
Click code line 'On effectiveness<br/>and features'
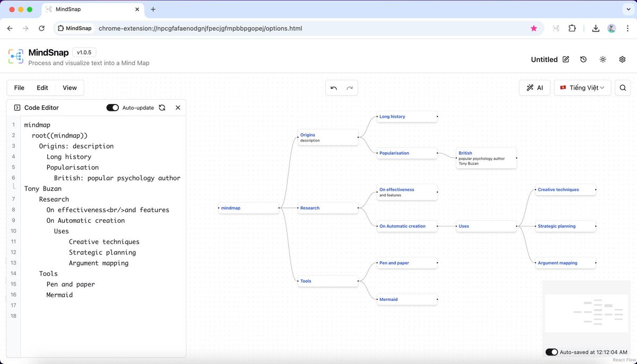[108, 210]
